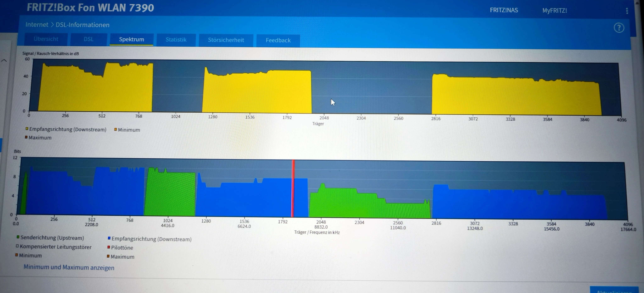Click yellow Empfangsrichtung swatch in SNR legend
The width and height of the screenshot is (644, 293).
click(x=27, y=129)
